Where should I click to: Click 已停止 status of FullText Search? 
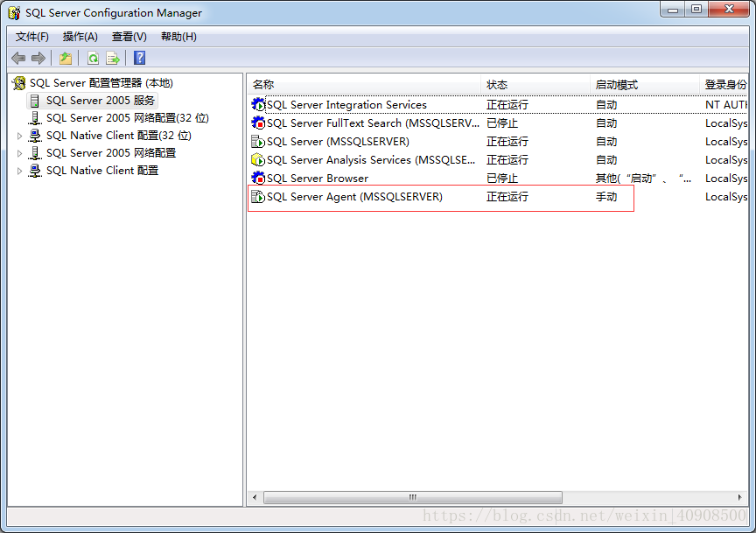point(502,123)
